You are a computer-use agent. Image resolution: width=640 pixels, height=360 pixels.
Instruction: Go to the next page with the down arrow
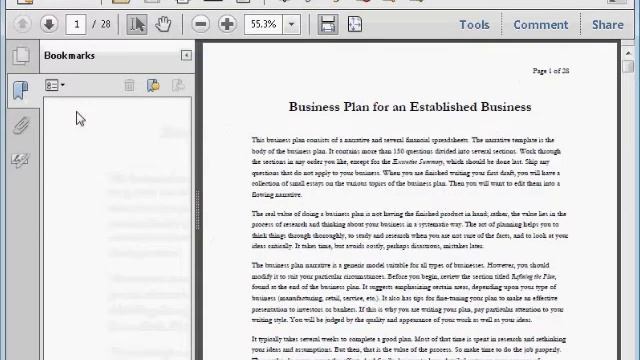49,24
